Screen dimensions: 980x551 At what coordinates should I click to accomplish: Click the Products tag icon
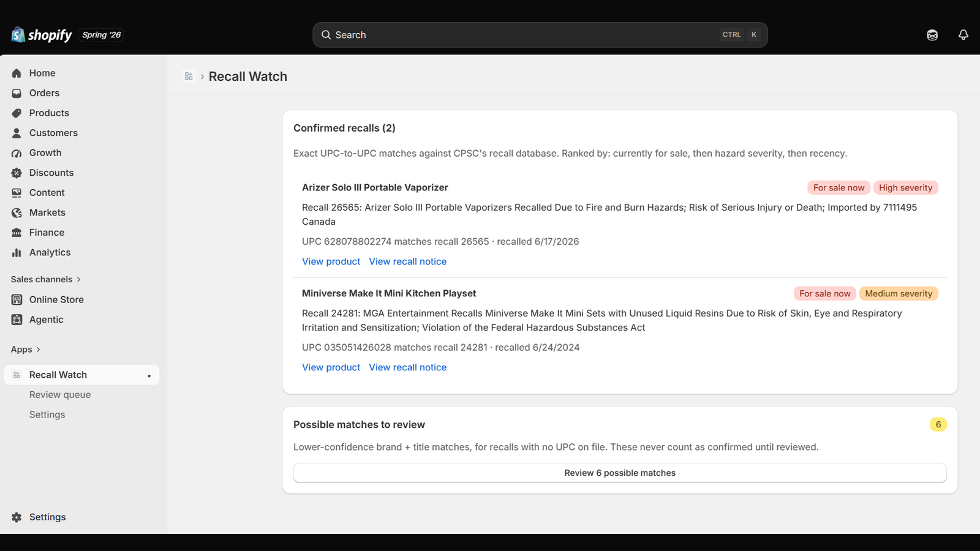[x=17, y=113]
